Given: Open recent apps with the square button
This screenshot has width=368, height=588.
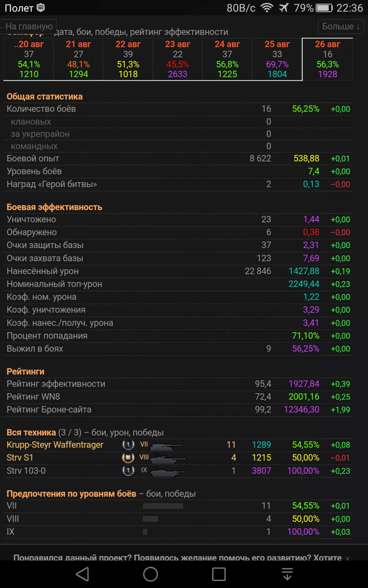Looking at the screenshot, I should (219, 574).
